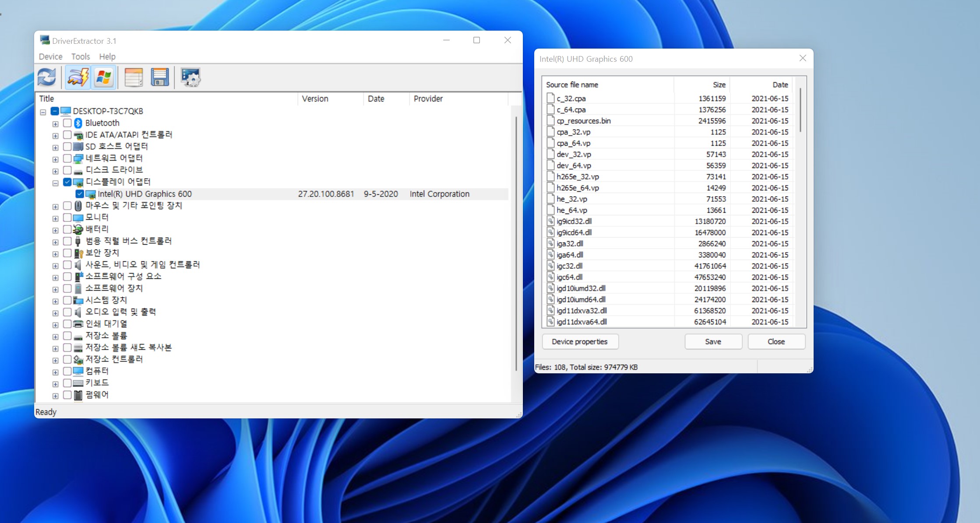Image resolution: width=980 pixels, height=523 pixels.
Task: Click the device tree vertical scrollbar
Action: 516,243
